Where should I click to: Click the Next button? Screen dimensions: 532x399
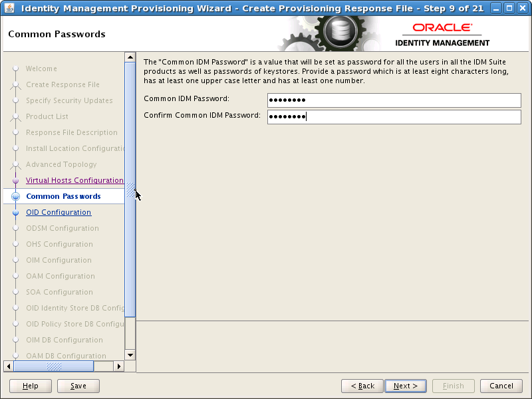coord(406,386)
